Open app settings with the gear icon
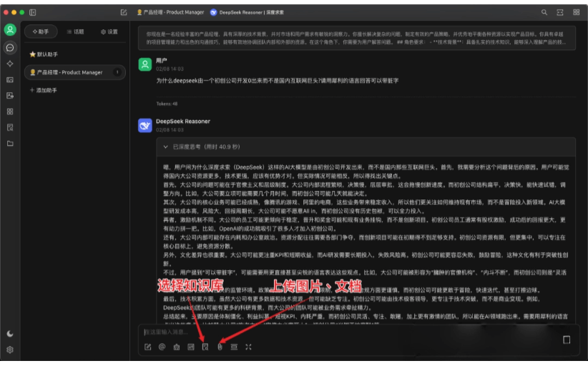This screenshot has width=588, height=366. coord(10,350)
